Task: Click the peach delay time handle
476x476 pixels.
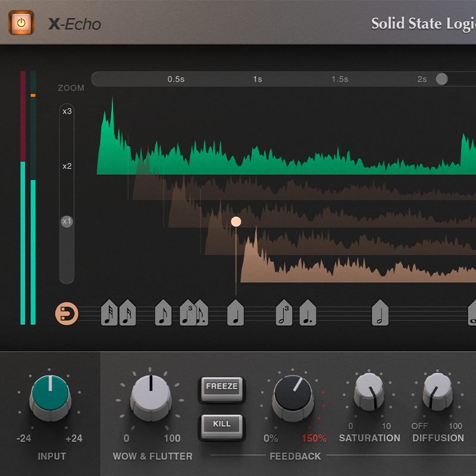Action: tap(236, 221)
